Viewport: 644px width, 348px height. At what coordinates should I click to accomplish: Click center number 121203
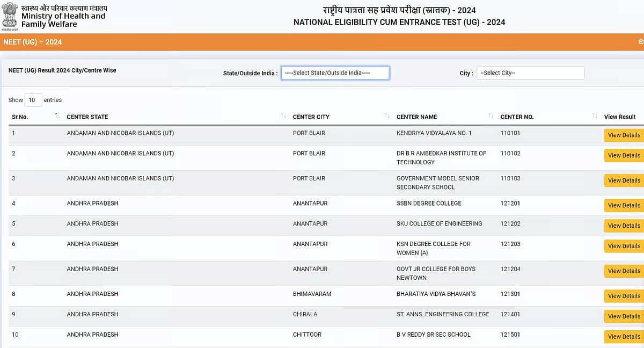(510, 244)
